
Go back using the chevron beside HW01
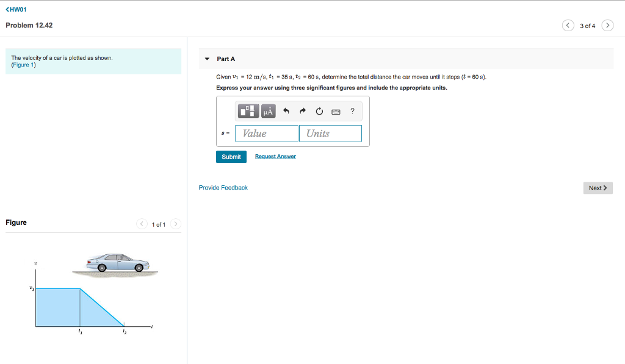point(7,9)
